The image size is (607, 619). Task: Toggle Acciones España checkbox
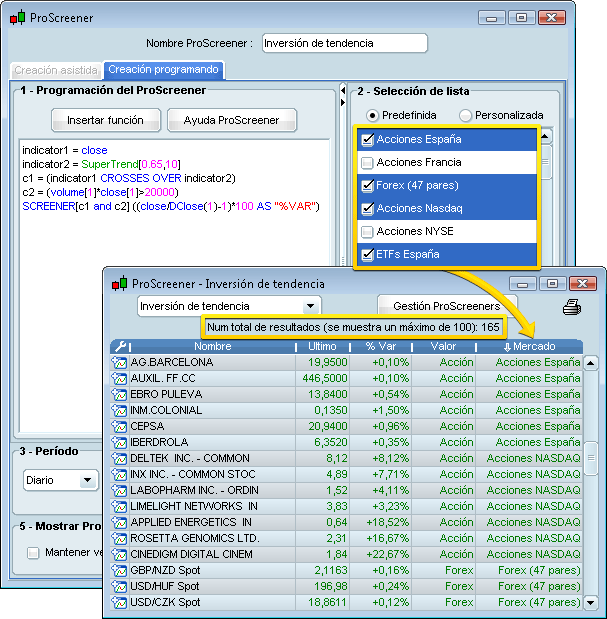coord(367,139)
